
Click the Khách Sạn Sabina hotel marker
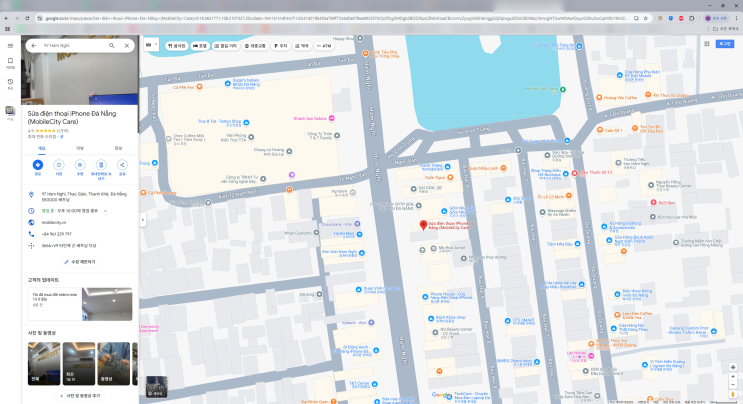click(x=332, y=118)
